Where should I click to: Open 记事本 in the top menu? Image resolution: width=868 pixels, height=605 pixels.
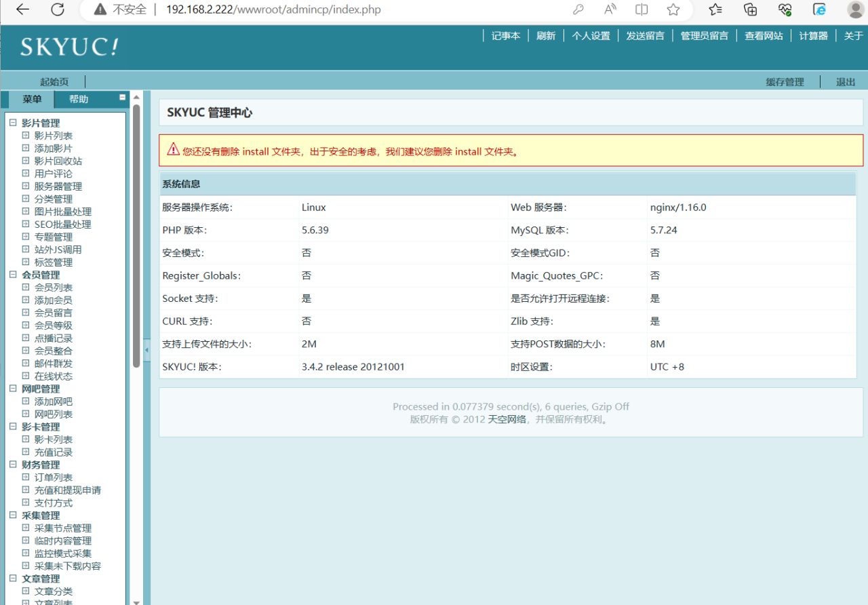coord(505,36)
